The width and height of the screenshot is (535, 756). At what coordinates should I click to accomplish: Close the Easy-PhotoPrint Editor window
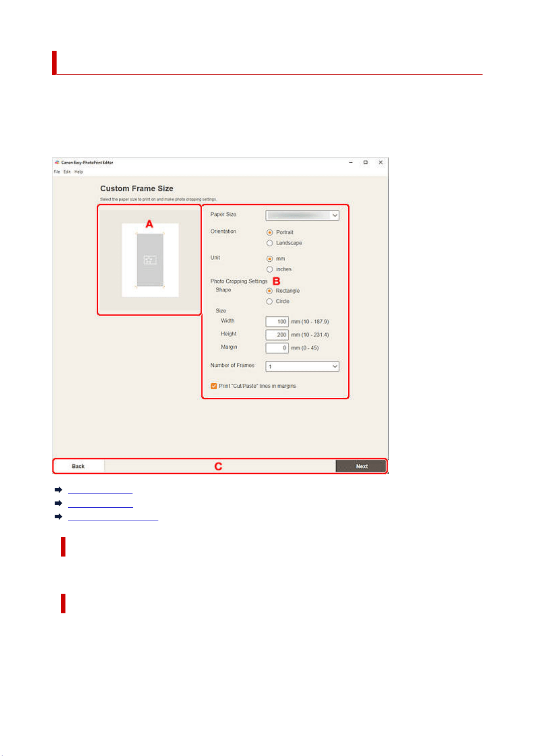[381, 162]
